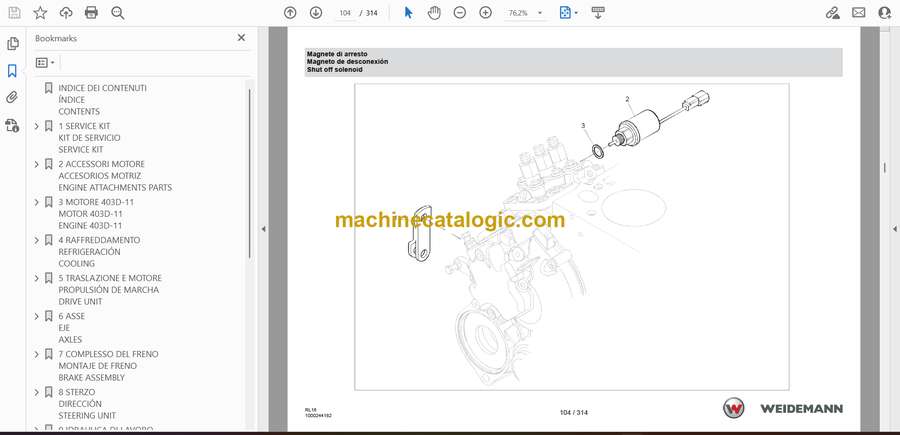Expand the 5 TRASLAZIONE E MOTORE bookmark
The width and height of the screenshot is (900, 435).
[37, 278]
